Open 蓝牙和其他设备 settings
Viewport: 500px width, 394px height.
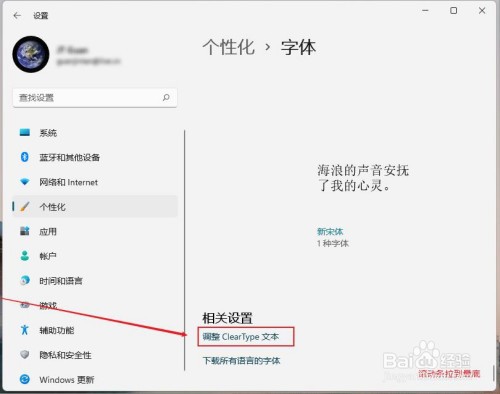point(95,157)
